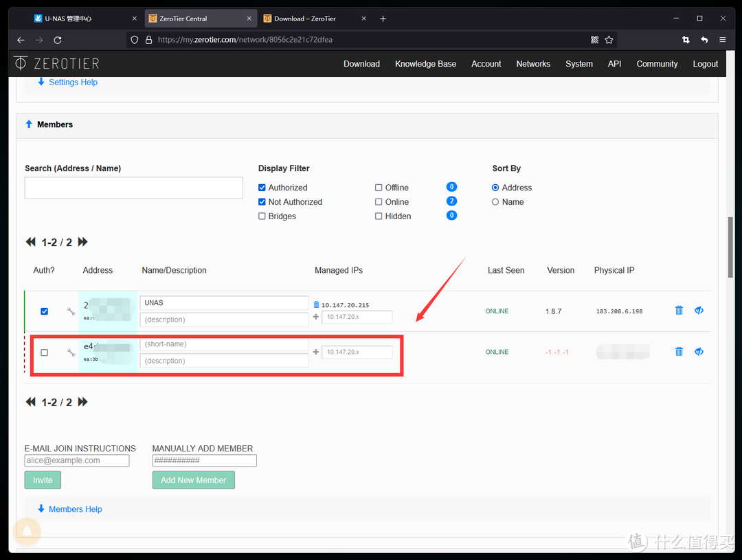Click the plus icon to add UNAS IP

point(316,317)
